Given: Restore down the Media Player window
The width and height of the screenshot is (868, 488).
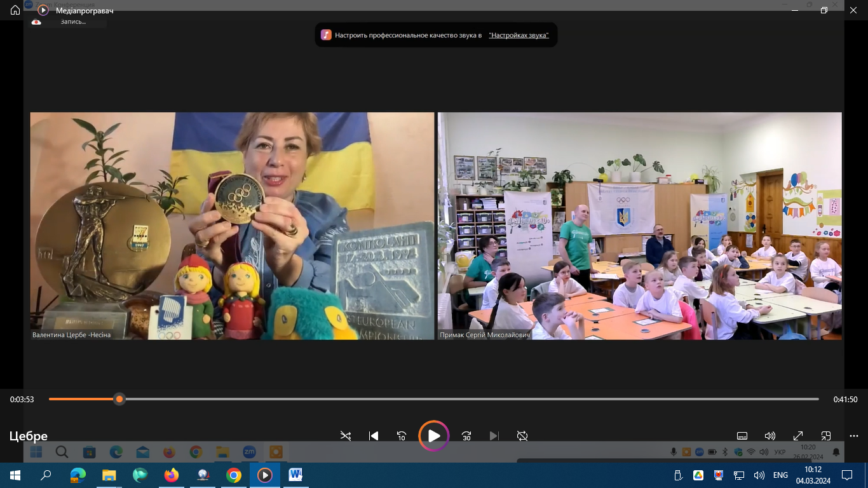Looking at the screenshot, I should [x=824, y=10].
